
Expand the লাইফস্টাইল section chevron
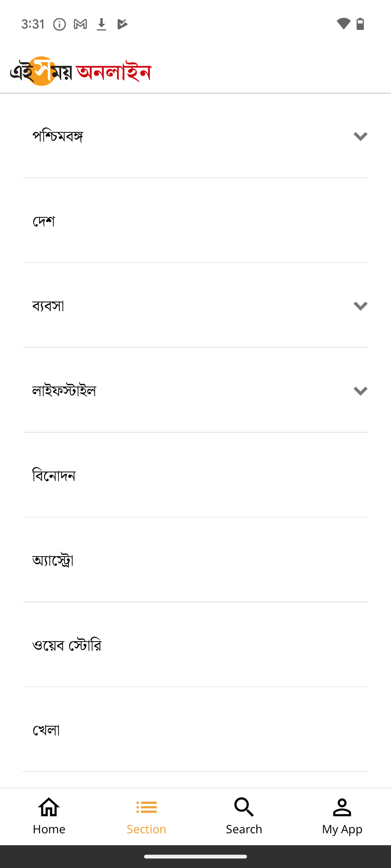(361, 391)
